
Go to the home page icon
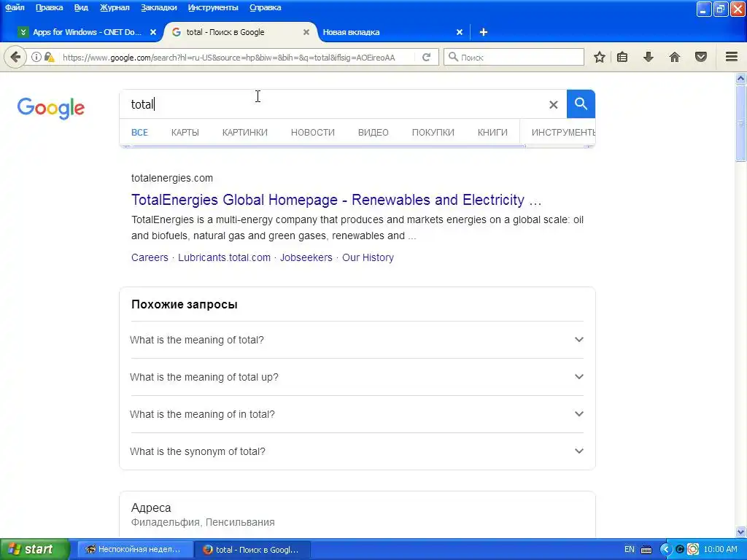[x=675, y=57]
